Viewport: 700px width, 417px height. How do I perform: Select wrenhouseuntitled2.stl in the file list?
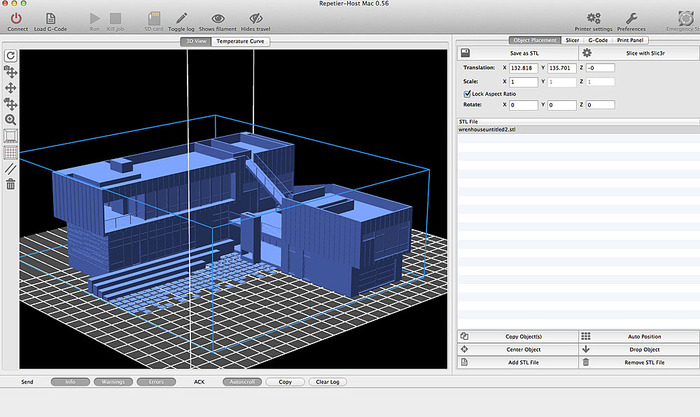point(488,130)
